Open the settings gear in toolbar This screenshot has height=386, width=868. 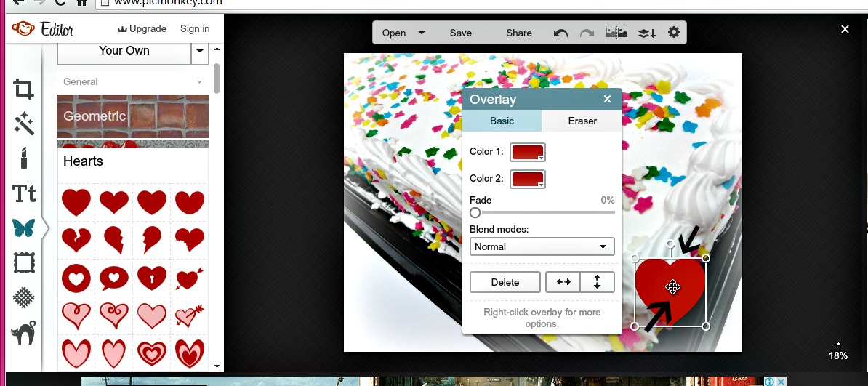coord(673,33)
